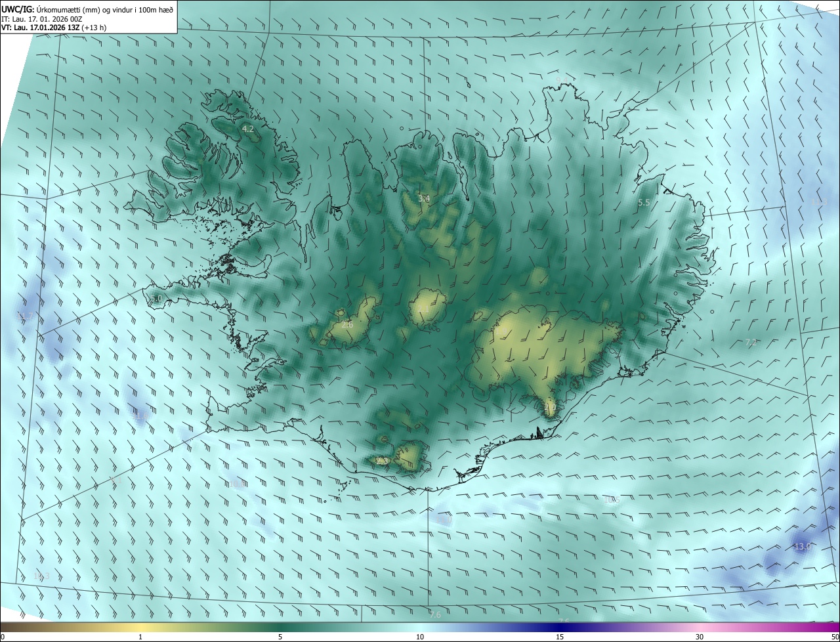840x642 pixels.
Task: Click the 5.5 value label in east Iceland
Action: click(x=644, y=203)
